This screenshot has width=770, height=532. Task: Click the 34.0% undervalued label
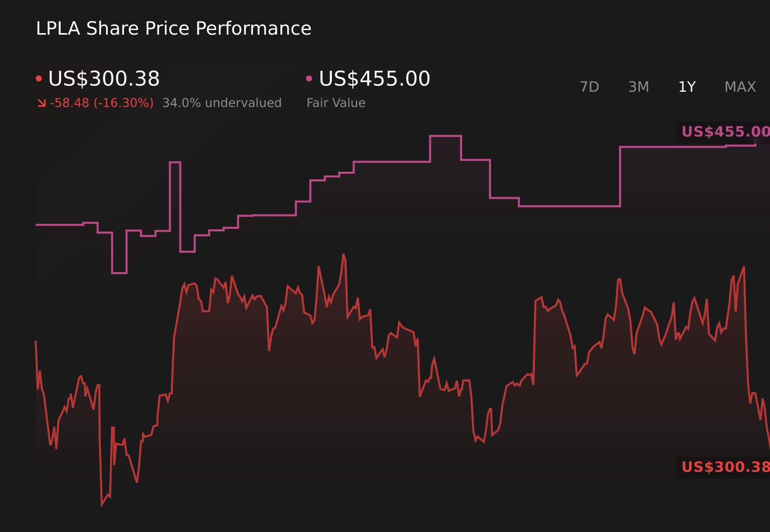pyautogui.click(x=222, y=103)
